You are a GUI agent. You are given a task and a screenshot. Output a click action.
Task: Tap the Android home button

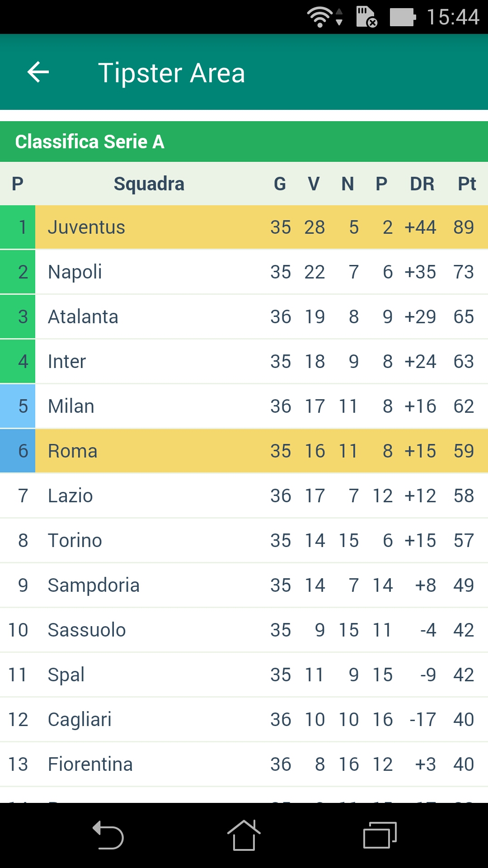coord(244,835)
